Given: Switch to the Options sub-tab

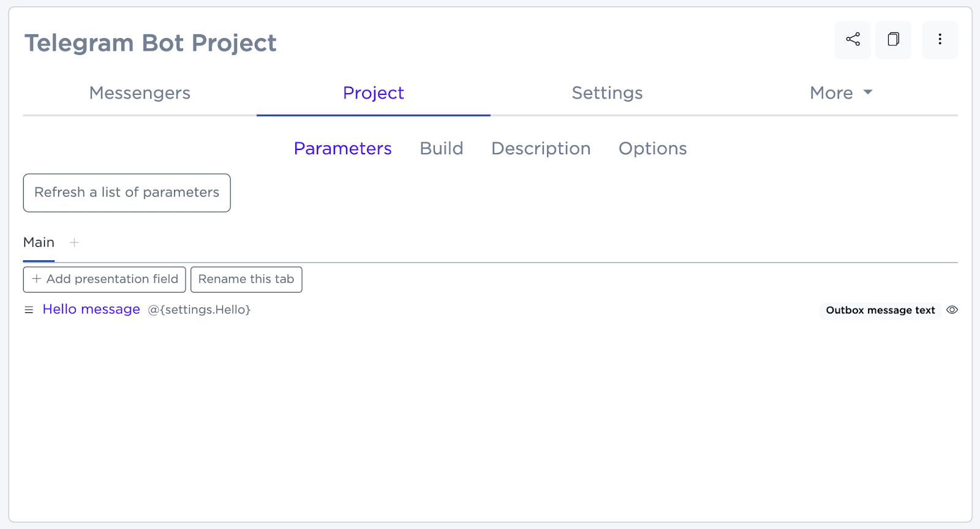Looking at the screenshot, I should pos(652,149).
